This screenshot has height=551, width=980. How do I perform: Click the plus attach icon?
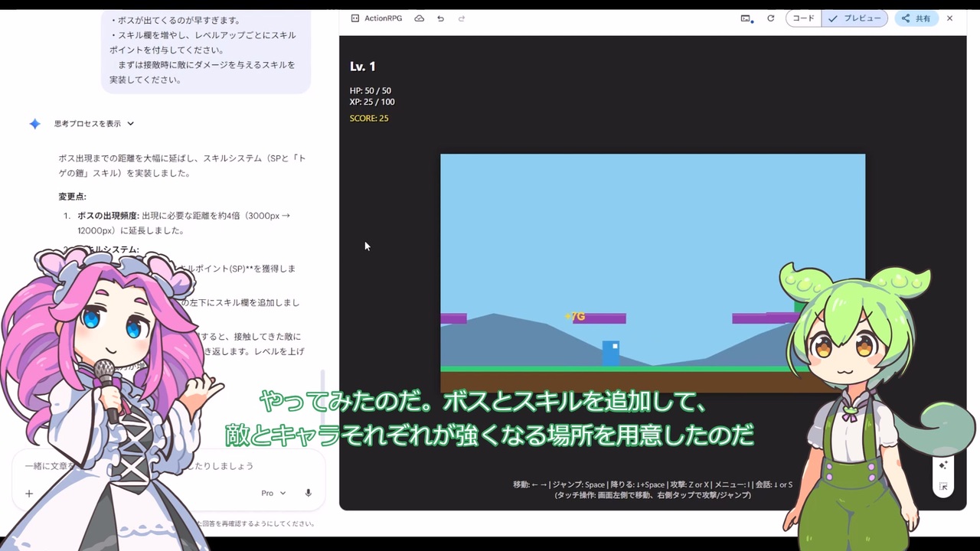29,494
